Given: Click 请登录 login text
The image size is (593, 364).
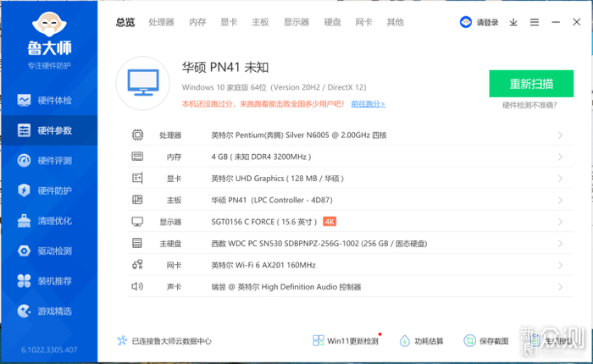Looking at the screenshot, I should pyautogui.click(x=487, y=22).
